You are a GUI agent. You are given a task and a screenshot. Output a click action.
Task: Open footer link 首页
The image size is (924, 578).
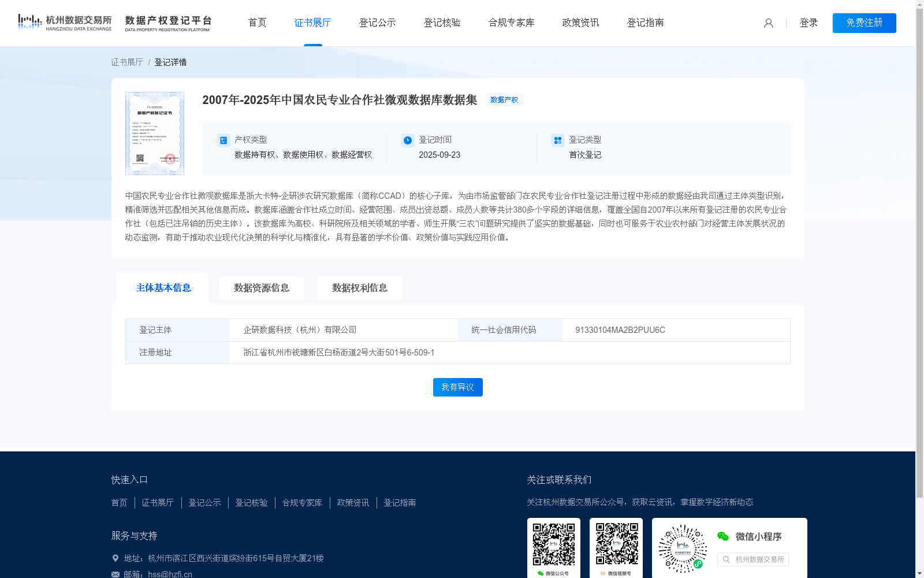tap(120, 503)
